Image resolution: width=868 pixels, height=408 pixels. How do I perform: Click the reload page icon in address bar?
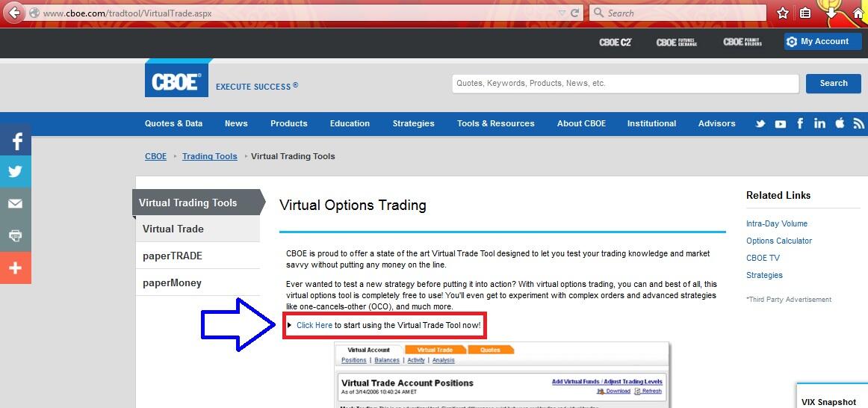575,12
